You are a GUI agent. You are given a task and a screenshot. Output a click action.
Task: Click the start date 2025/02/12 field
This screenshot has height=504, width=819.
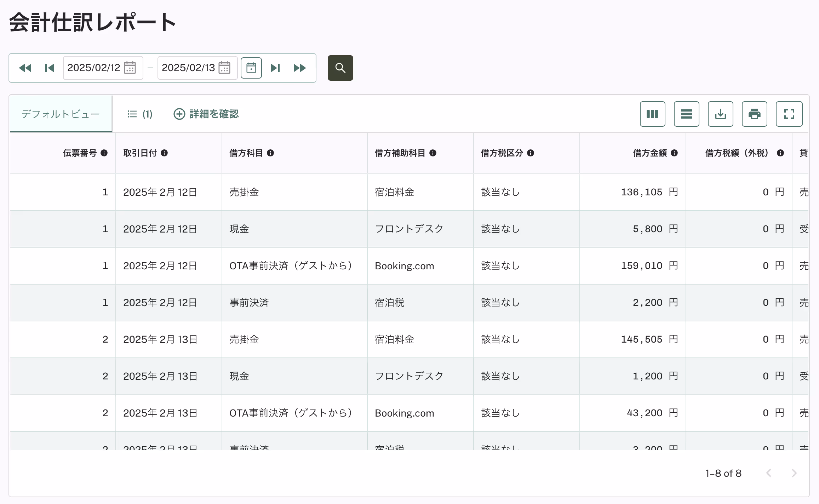click(x=94, y=68)
